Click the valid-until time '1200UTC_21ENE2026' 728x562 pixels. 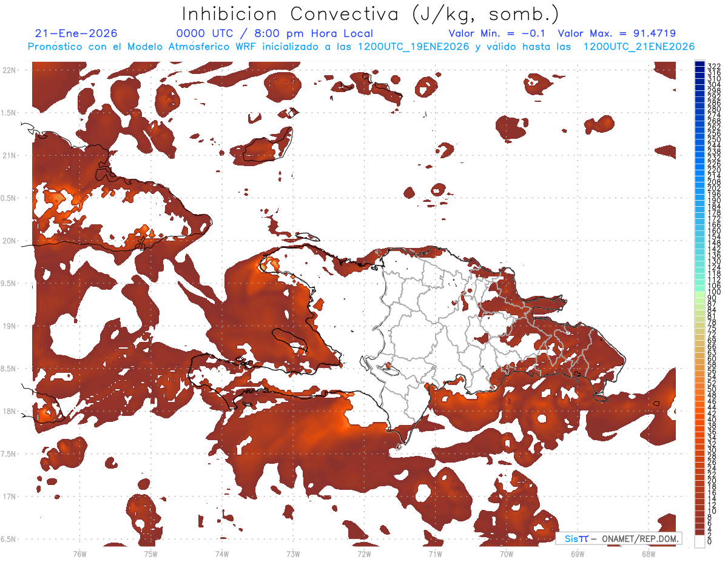coord(639,47)
